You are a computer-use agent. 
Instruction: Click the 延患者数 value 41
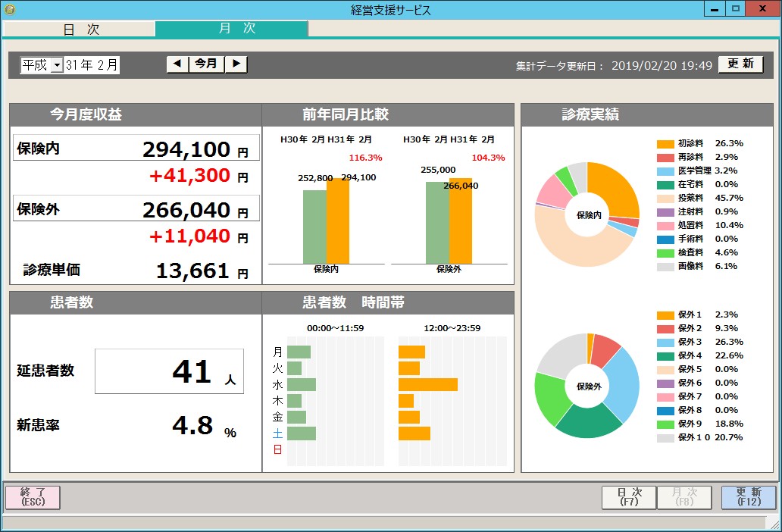192,371
